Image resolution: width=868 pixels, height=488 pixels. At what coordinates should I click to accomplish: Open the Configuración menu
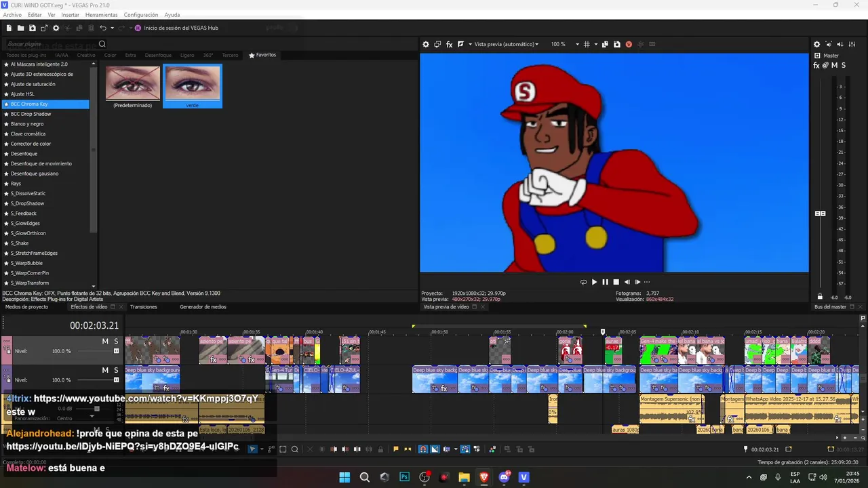click(141, 15)
